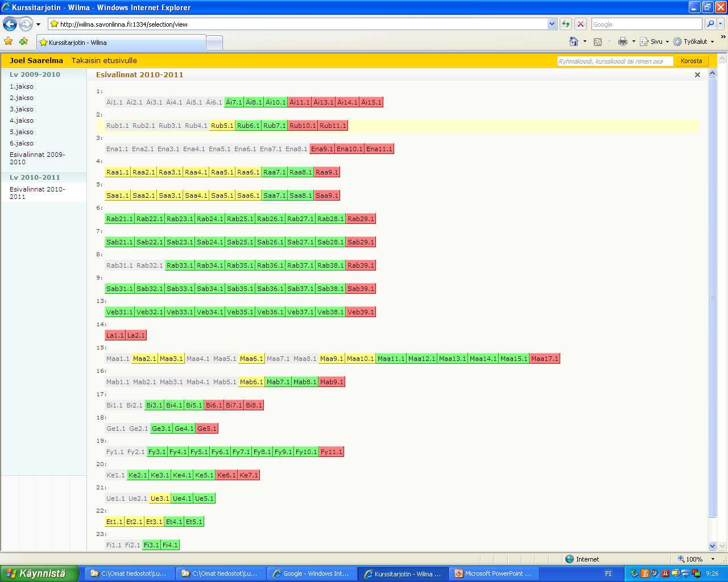Click the Home page icon
This screenshot has width=728, height=582.
574,41
